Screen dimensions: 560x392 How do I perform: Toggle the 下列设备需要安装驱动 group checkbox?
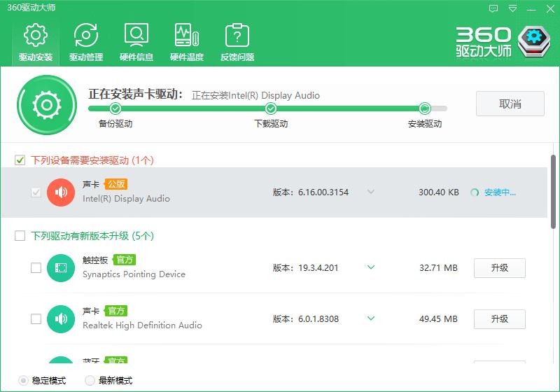(x=20, y=160)
